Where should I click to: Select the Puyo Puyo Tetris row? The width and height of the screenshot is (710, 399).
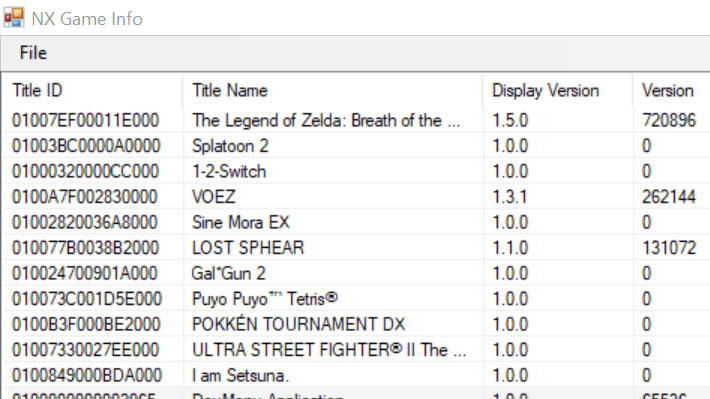click(x=356, y=299)
